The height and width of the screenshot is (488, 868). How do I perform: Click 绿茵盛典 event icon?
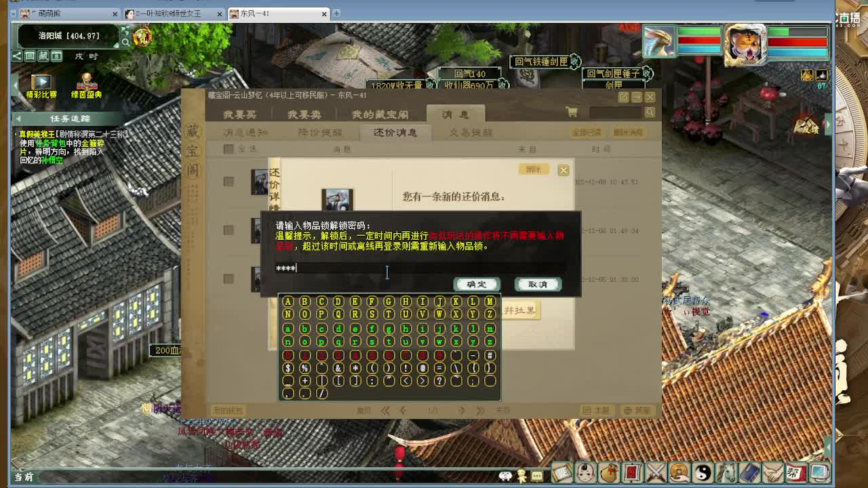86,87
